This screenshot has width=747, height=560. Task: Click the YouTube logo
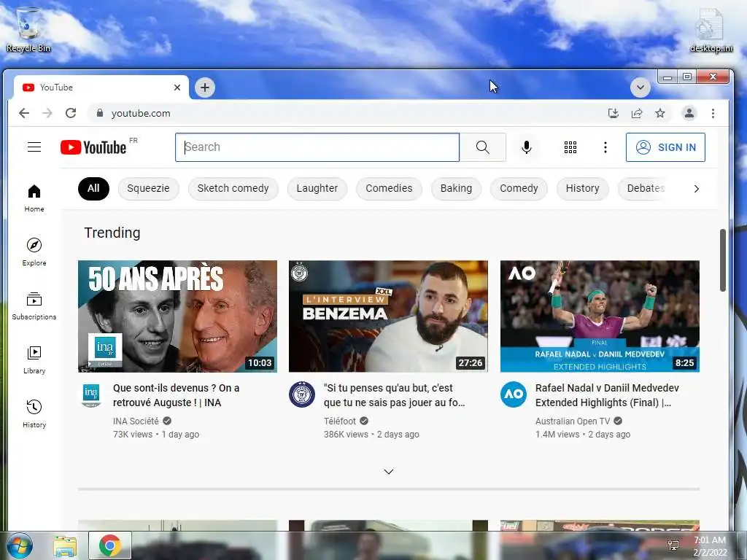click(x=94, y=147)
